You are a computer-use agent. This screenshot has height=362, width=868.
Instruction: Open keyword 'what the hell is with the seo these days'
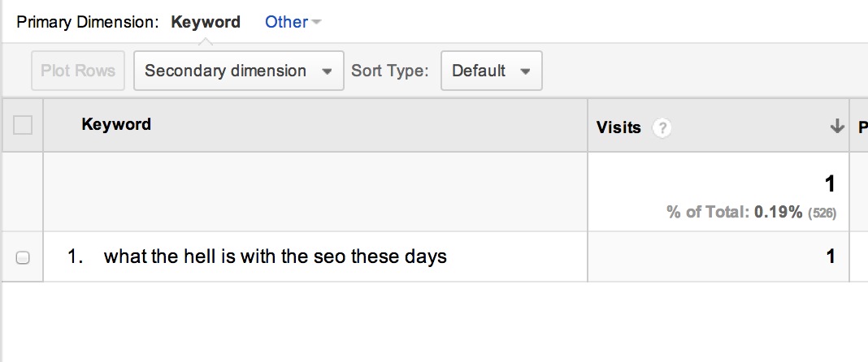point(276,257)
